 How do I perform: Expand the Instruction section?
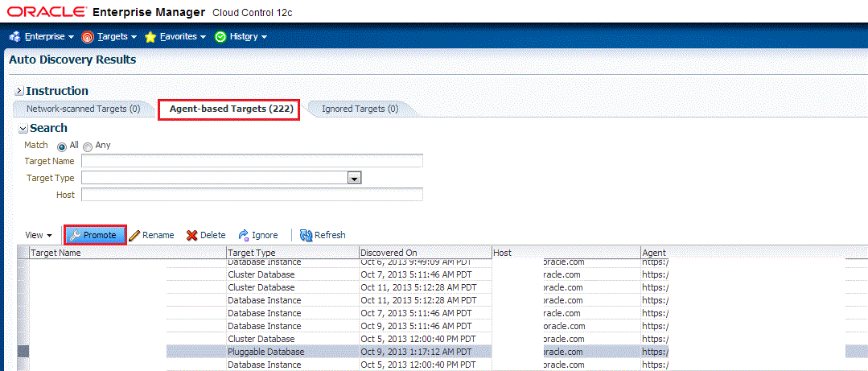pyautogui.click(x=19, y=91)
